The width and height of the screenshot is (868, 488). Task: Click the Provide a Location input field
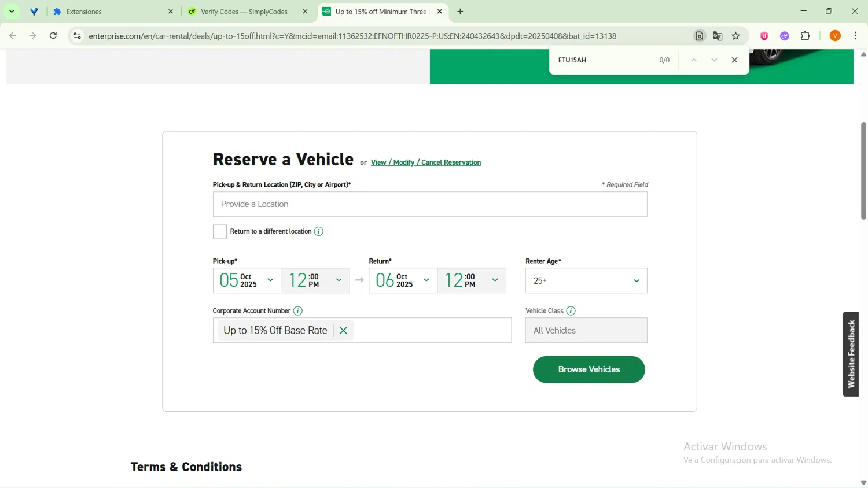430,204
